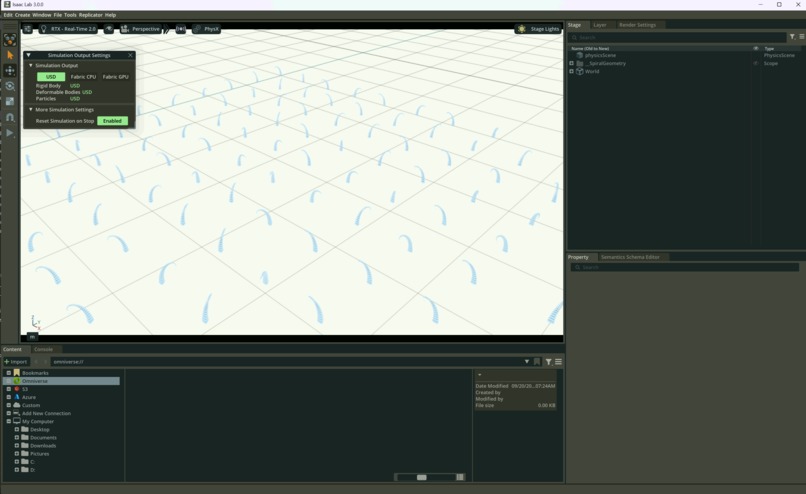Click the Import button
806x494 pixels.
pyautogui.click(x=15, y=362)
